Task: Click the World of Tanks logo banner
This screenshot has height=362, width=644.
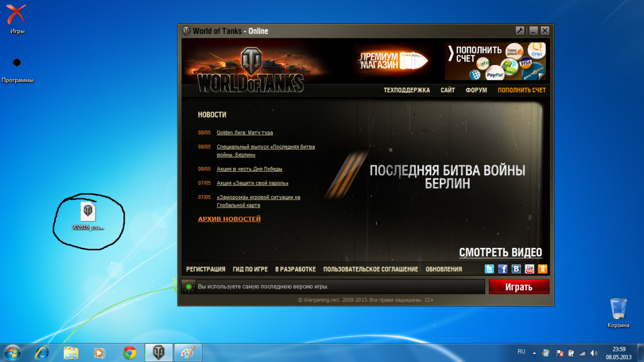Action: click(x=250, y=70)
